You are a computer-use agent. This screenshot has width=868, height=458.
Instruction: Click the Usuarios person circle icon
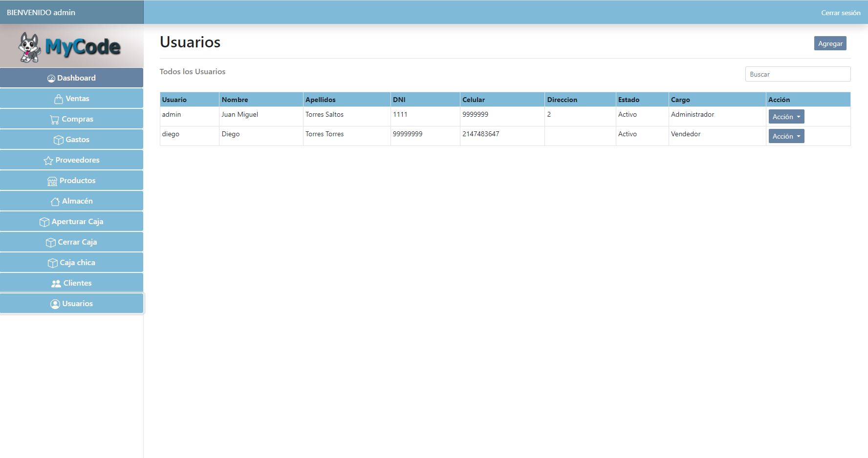point(55,304)
